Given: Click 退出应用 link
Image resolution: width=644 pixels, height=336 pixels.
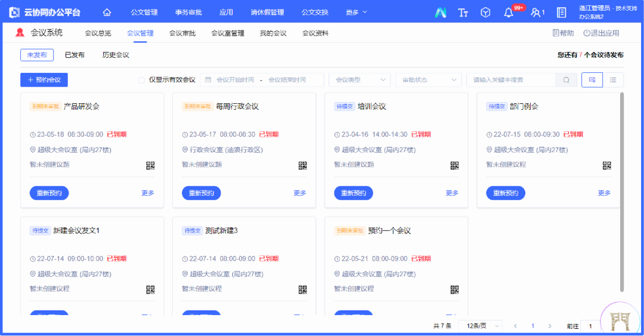Looking at the screenshot, I should pyautogui.click(x=601, y=33).
